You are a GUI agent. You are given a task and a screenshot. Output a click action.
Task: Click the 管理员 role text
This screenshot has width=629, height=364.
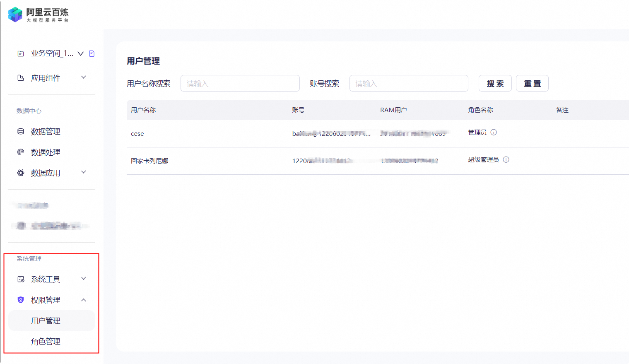477,132
